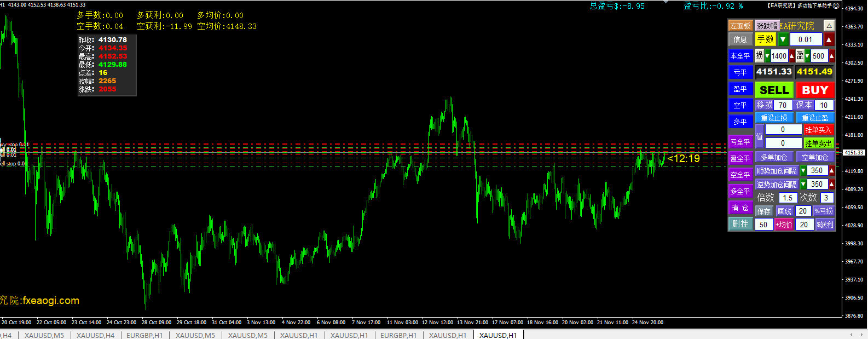The width and height of the screenshot is (868, 339).
Task: Switch to the XAUUSD,H4 chart tab
Action: tap(95, 335)
